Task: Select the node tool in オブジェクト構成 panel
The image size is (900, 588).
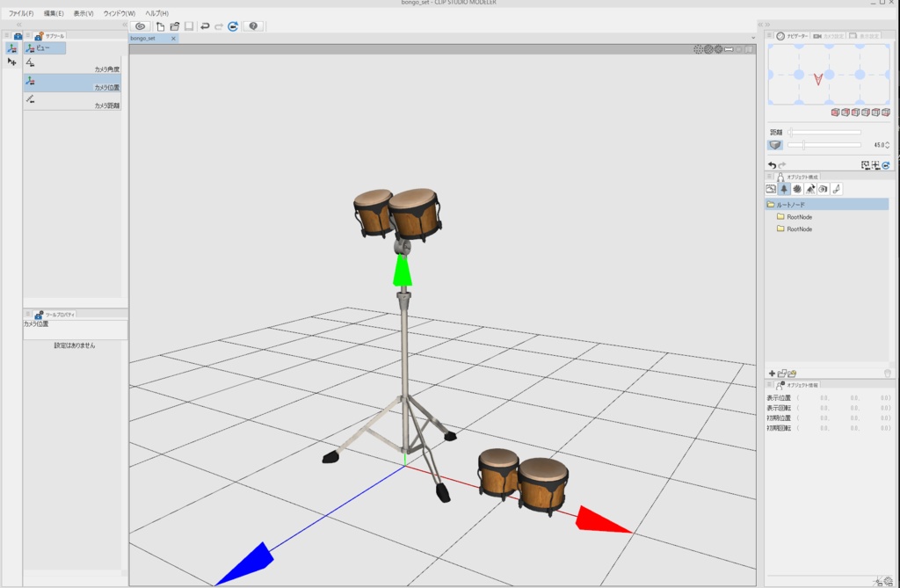Action: [x=784, y=189]
